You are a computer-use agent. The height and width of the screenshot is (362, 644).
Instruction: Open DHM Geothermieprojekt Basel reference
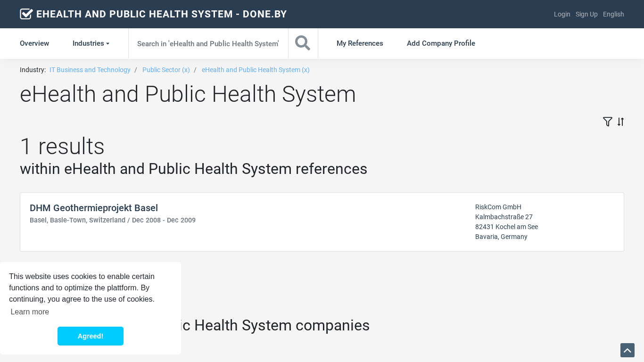pyautogui.click(x=94, y=208)
